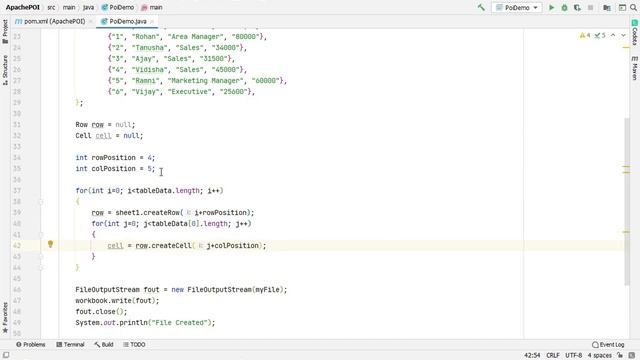
Task: Open the Project tool window
Action: pos(5,31)
